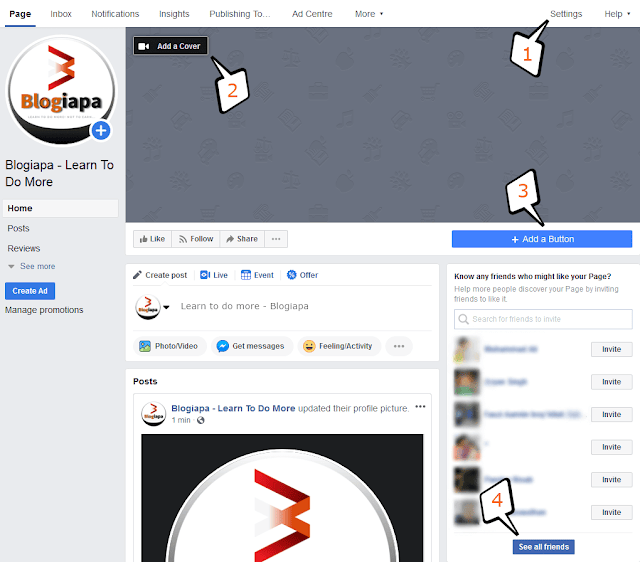
Task: Open the three-dot menu beside Share
Action: (276, 239)
